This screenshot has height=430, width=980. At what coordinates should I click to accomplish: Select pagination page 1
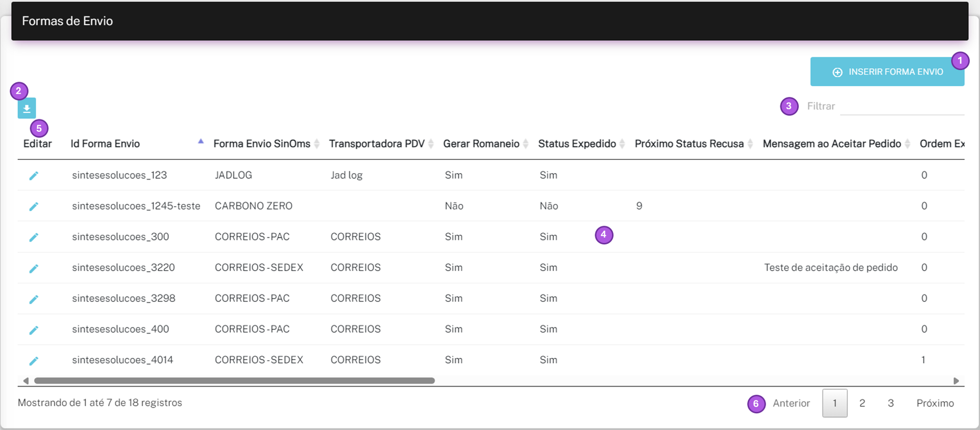point(835,403)
